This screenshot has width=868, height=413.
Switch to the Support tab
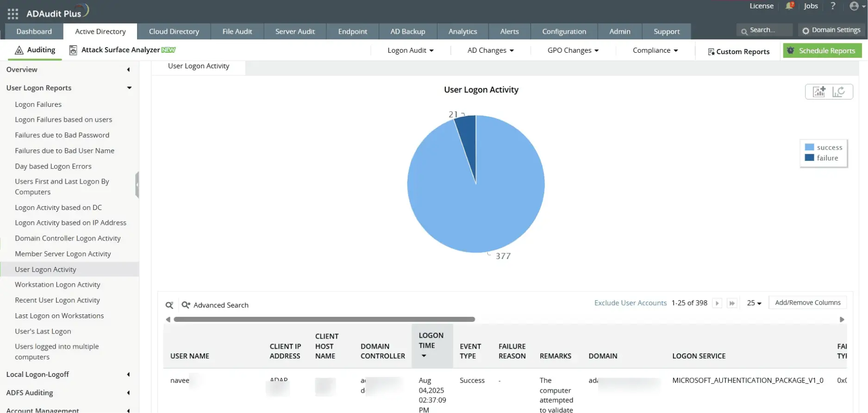pyautogui.click(x=667, y=31)
